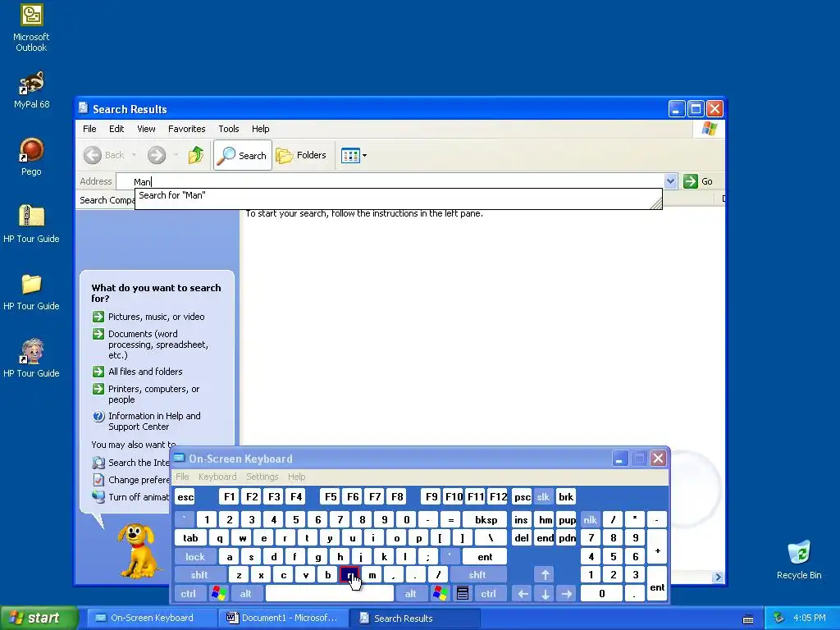The image size is (840, 630).
Task: Open the Windows start menu
Action: [39, 619]
